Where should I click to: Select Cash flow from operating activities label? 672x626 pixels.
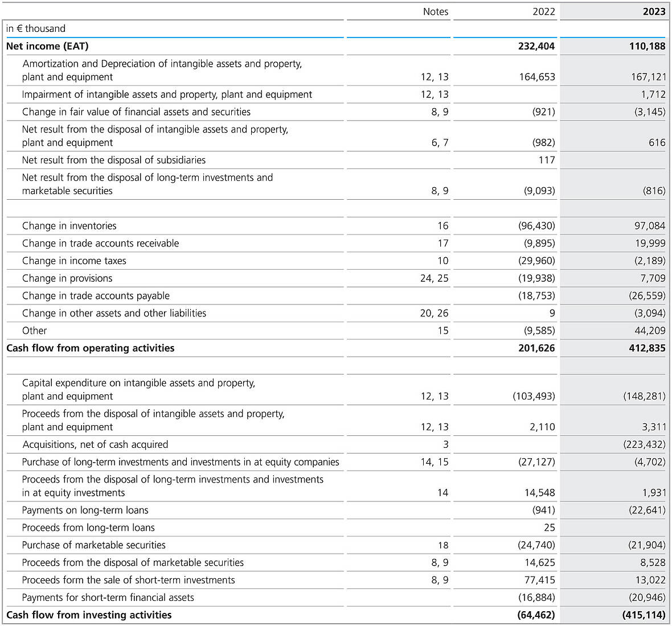point(90,348)
